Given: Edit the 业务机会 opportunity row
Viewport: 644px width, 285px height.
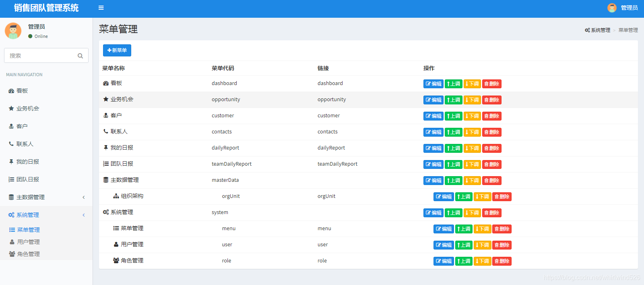Looking at the screenshot, I should (x=433, y=100).
